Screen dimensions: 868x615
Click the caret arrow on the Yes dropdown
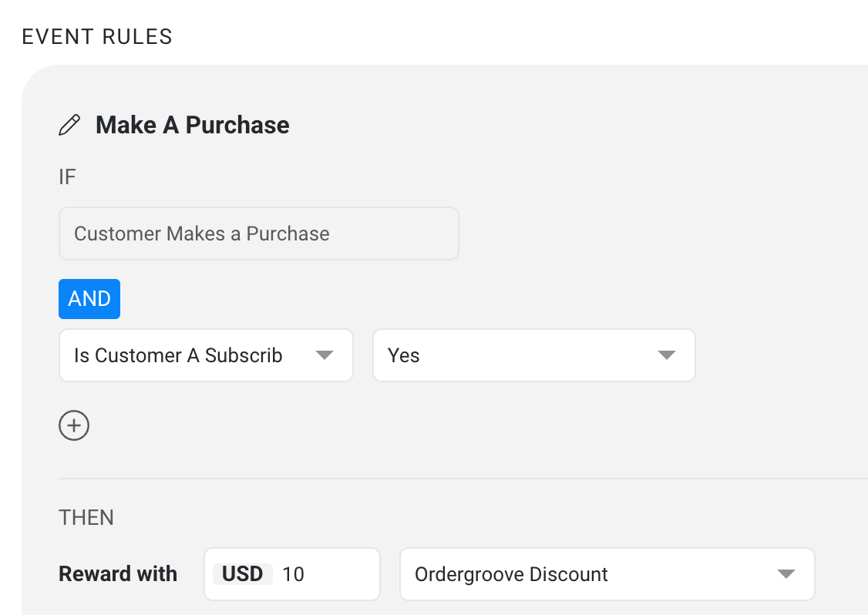667,355
